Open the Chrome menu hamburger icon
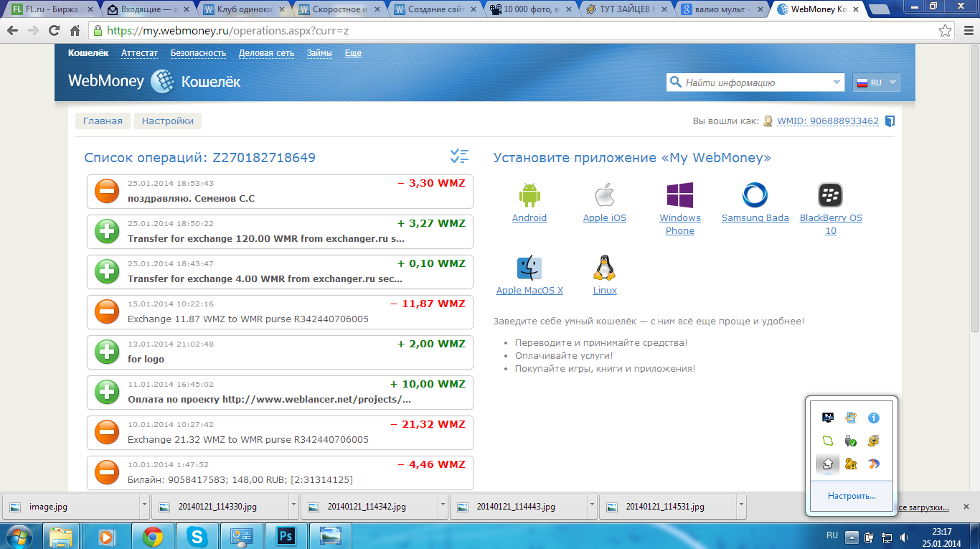 tap(966, 31)
